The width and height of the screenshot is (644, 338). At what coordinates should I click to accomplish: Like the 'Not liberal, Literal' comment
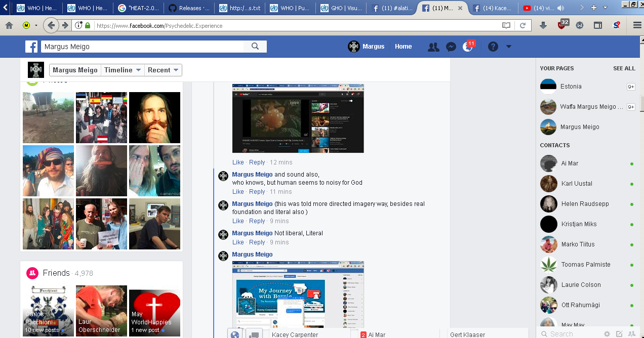[238, 242]
